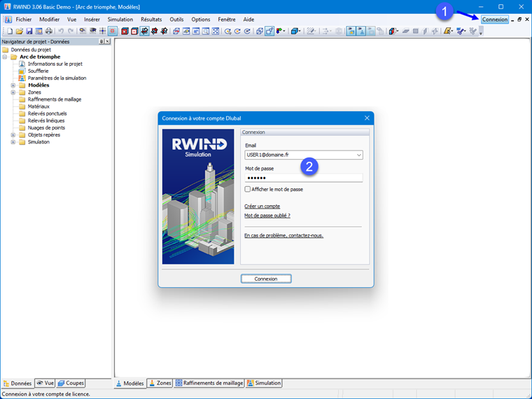This screenshot has height=399, width=532.
Task: Switch to the Vue navigator tab
Action: point(45,383)
